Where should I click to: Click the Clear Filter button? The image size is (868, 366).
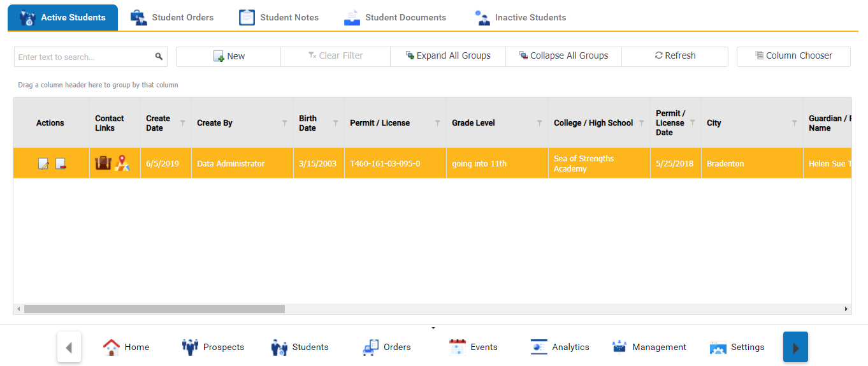(335, 56)
